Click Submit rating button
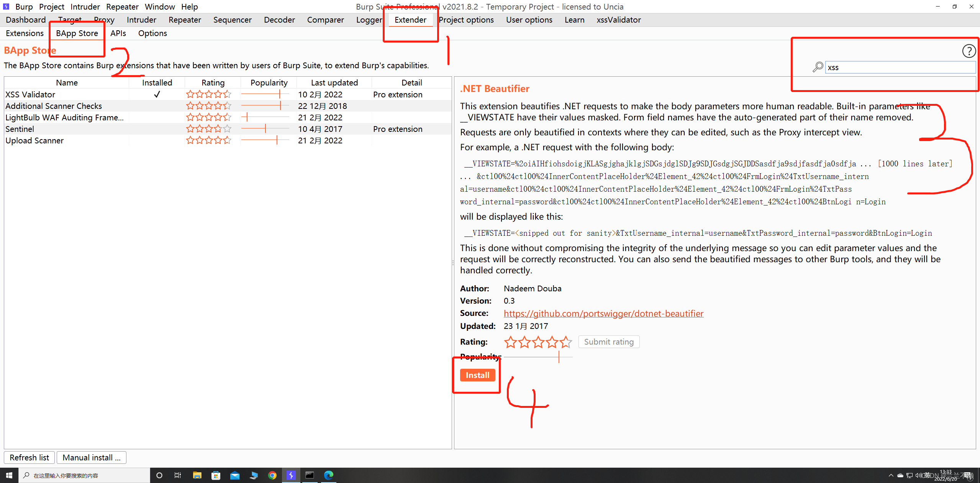This screenshot has height=483, width=980. point(609,342)
